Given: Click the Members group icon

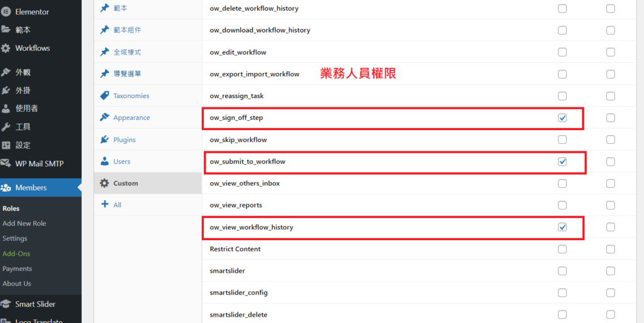Looking at the screenshot, I should 6,188.
